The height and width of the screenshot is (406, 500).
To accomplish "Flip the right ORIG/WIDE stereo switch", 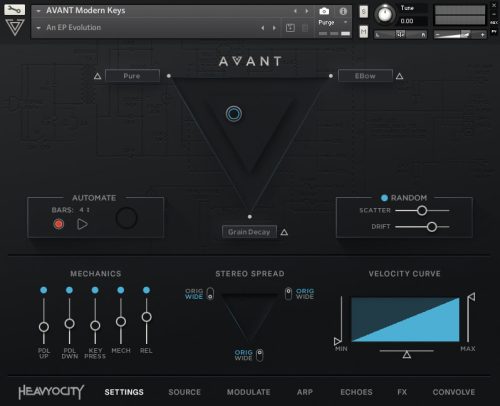I will click(288, 294).
